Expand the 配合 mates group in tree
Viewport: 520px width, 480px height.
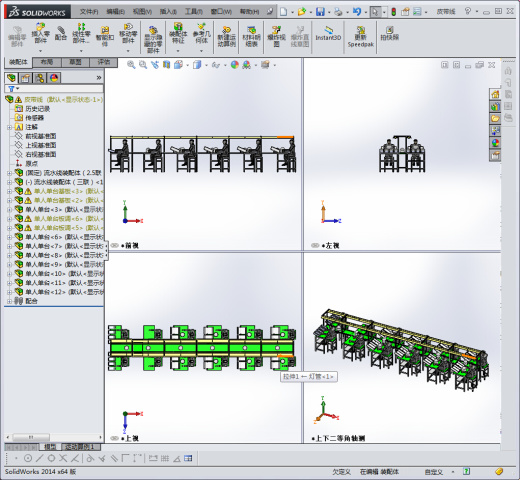[x=10, y=301]
